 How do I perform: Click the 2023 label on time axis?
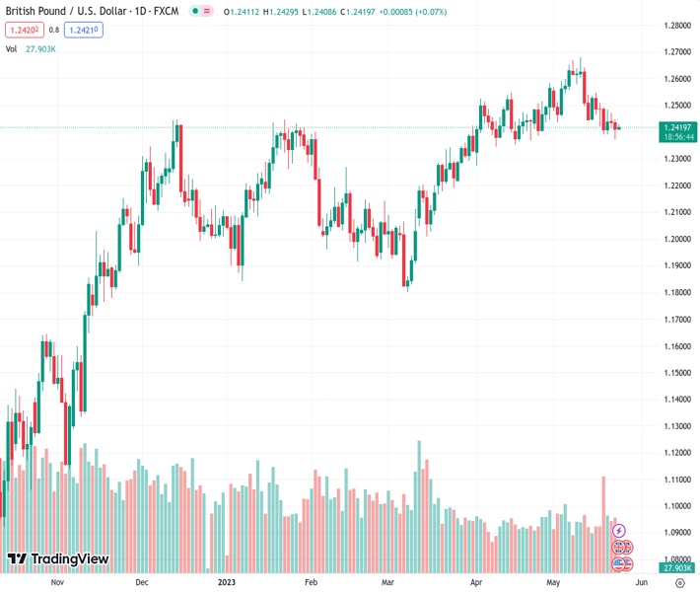(227, 583)
